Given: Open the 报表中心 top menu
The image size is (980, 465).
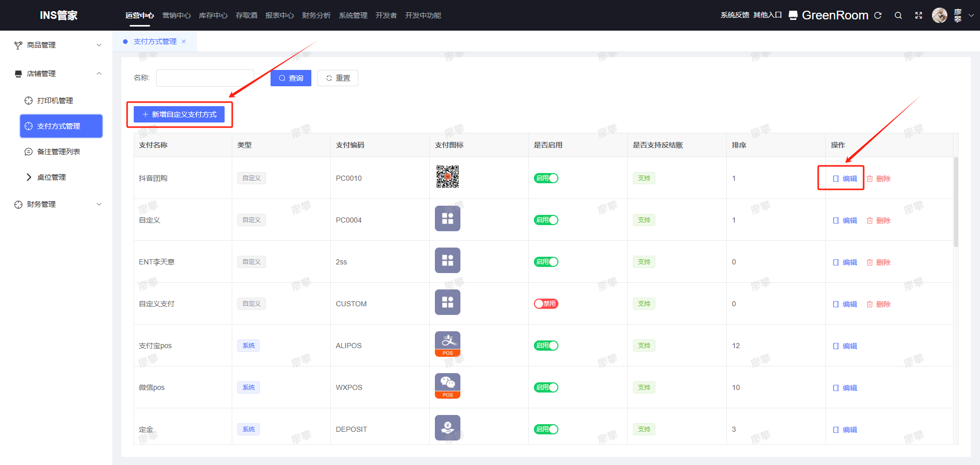Looking at the screenshot, I should pos(280,15).
